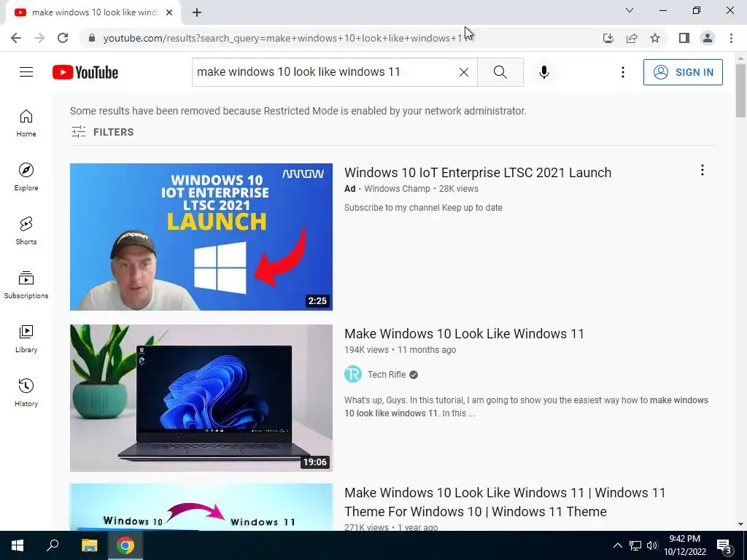The height and width of the screenshot is (560, 747).
Task: Open Chrome three-dot menu
Action: [x=731, y=38]
